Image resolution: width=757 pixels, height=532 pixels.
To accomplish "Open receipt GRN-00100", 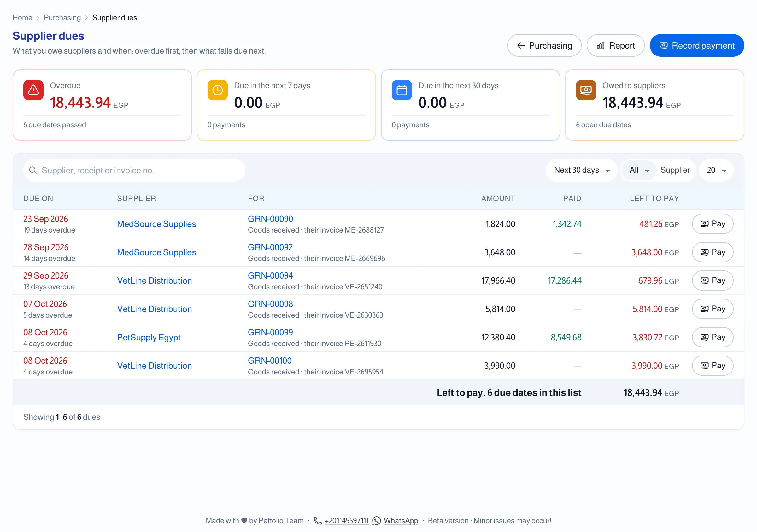I will click(270, 361).
